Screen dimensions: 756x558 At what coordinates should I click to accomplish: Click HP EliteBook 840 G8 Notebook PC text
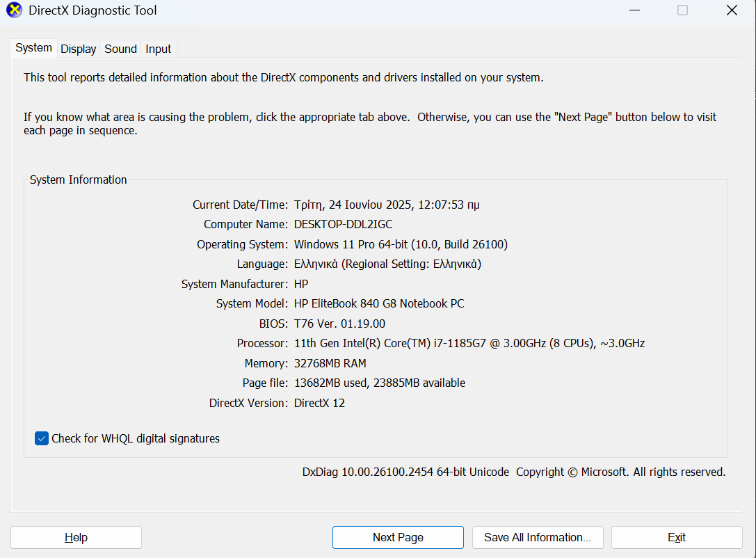pos(379,304)
